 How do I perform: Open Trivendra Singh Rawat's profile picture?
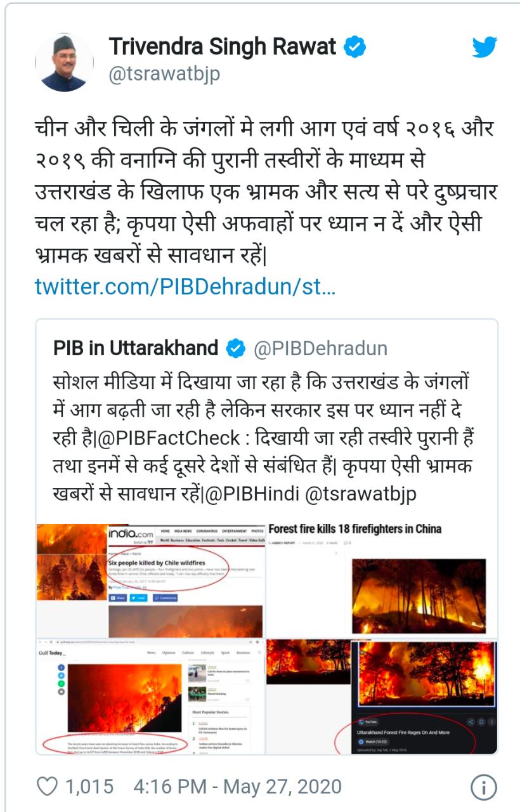tap(64, 62)
